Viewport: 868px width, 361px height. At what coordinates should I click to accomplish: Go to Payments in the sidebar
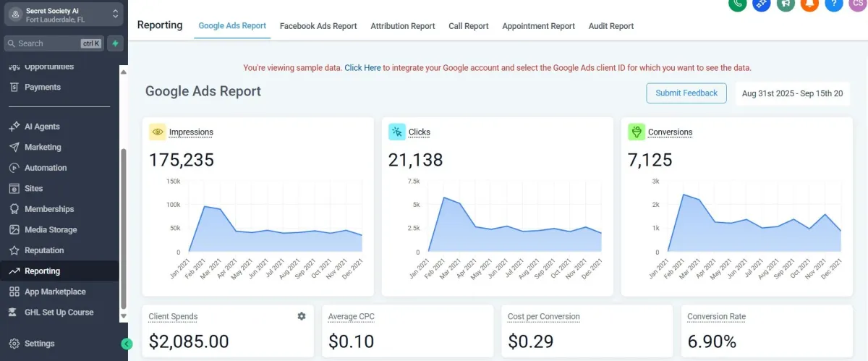tap(43, 87)
